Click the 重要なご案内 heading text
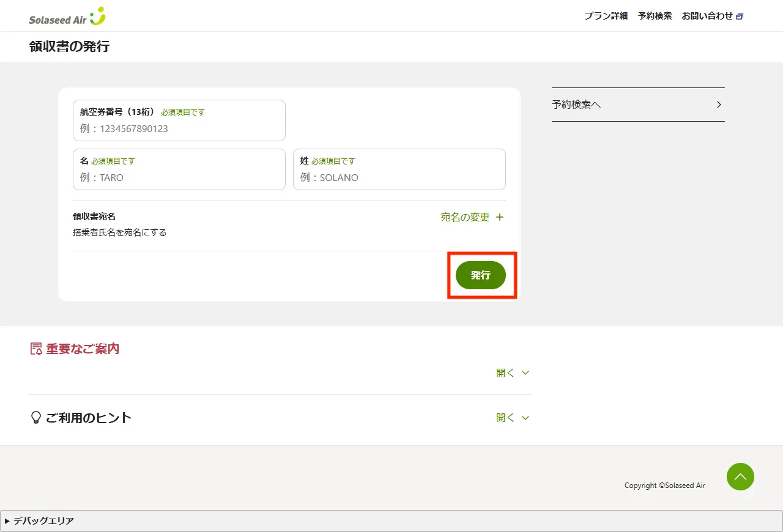This screenshot has height=532, width=783. [83, 349]
